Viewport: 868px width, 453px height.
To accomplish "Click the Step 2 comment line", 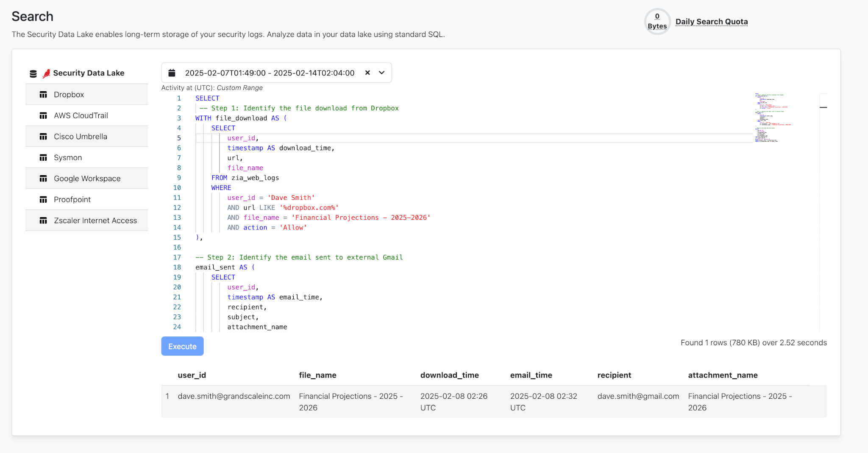I will click(x=299, y=257).
